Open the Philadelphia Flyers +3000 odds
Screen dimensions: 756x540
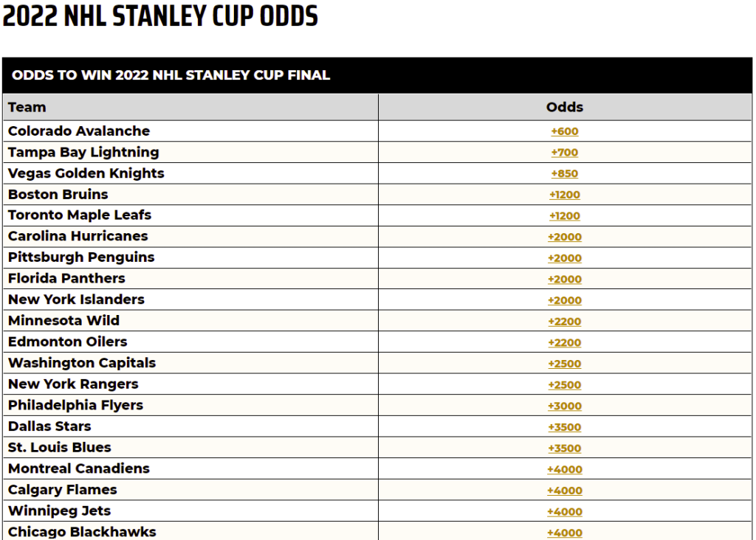[x=565, y=406]
